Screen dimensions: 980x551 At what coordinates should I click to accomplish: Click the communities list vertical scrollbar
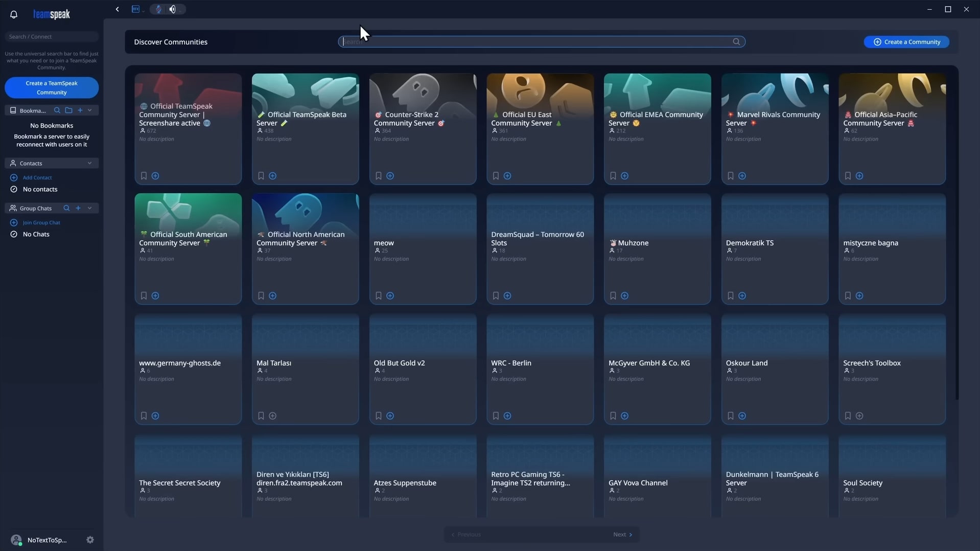[x=957, y=235]
